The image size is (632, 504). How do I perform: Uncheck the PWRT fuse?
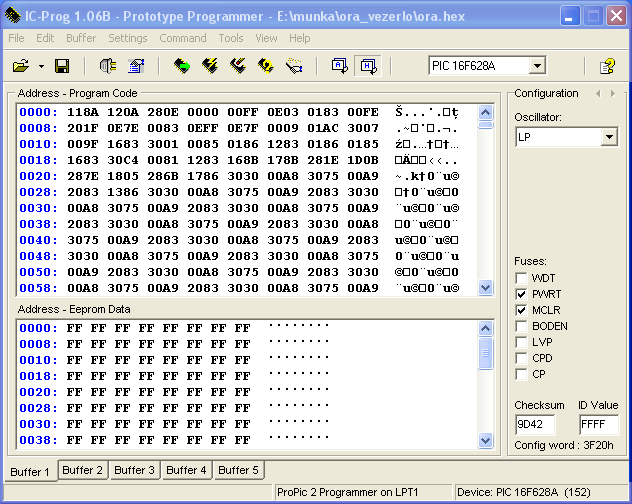(x=521, y=294)
